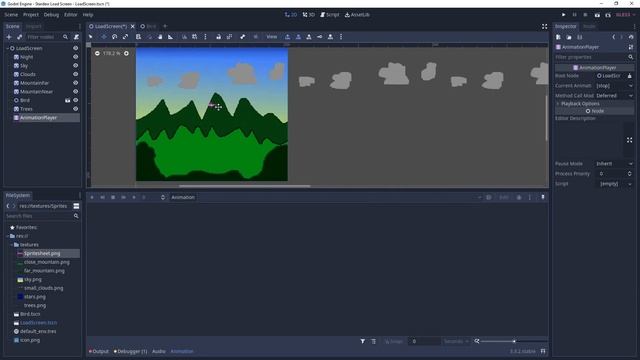Open skeleton options bone icon
The image size is (640, 360).
pos(242,37)
